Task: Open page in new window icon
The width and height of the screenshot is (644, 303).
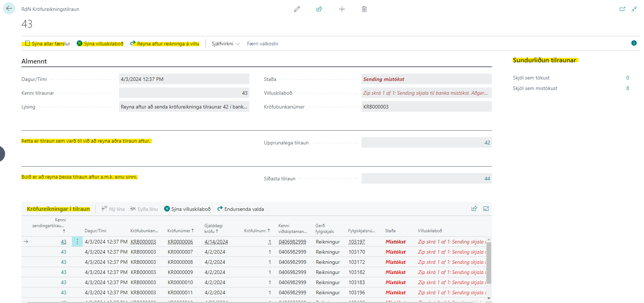Action: click(622, 9)
